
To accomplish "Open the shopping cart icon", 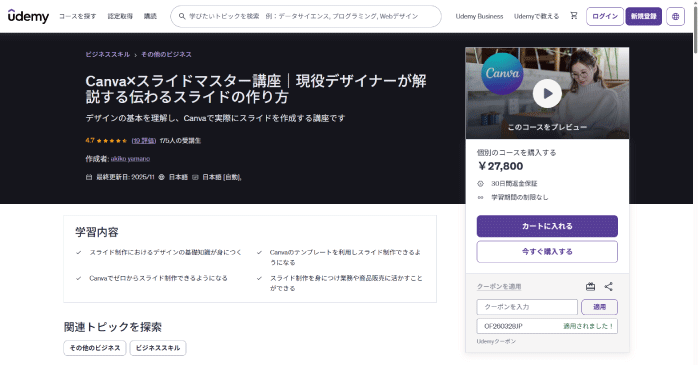I will tap(574, 16).
